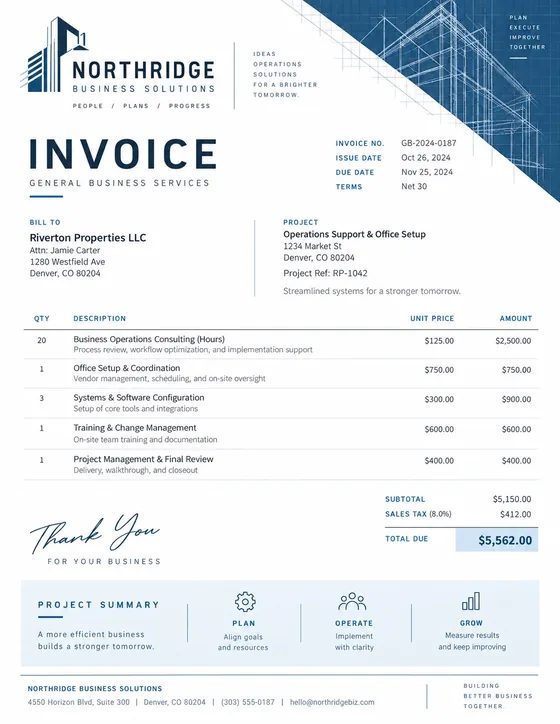Click invoice number GB-2024-0187

[x=428, y=143]
